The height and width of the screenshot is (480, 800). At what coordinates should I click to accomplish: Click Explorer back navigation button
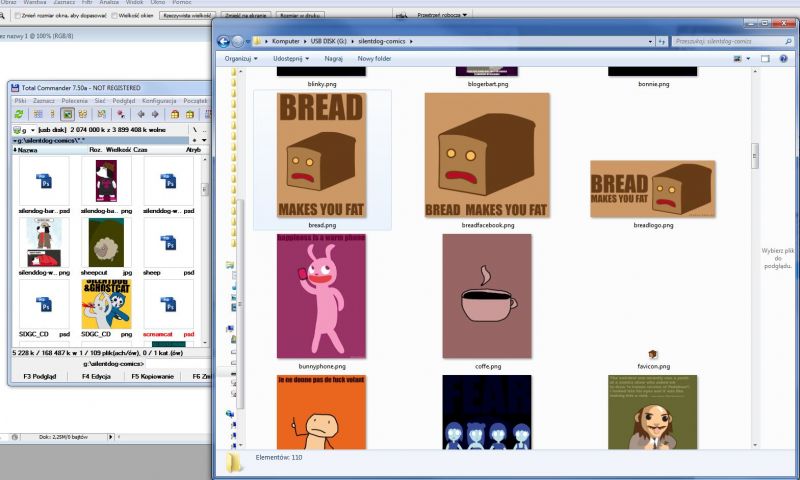point(223,41)
